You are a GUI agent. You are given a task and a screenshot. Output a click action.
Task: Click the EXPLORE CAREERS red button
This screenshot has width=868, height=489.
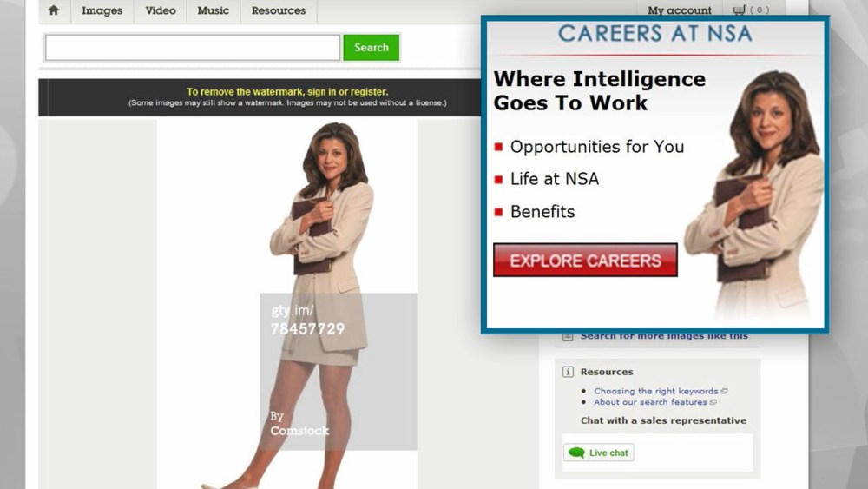(585, 260)
